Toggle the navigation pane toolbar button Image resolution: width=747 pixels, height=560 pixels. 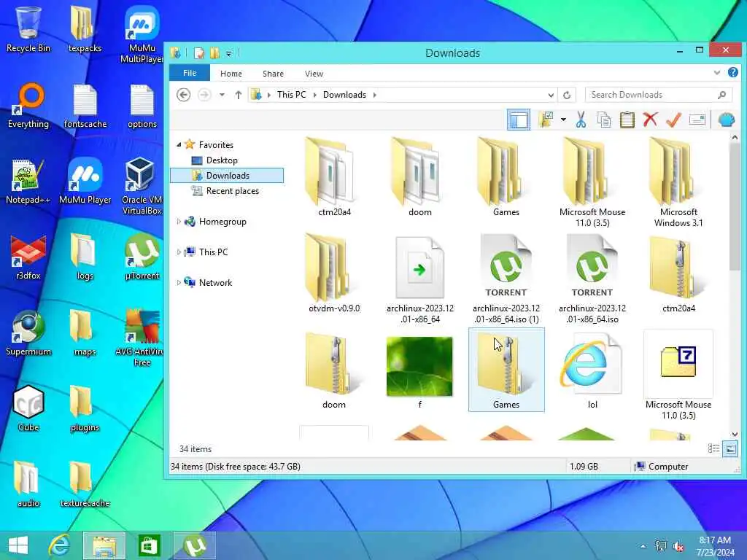(519, 120)
